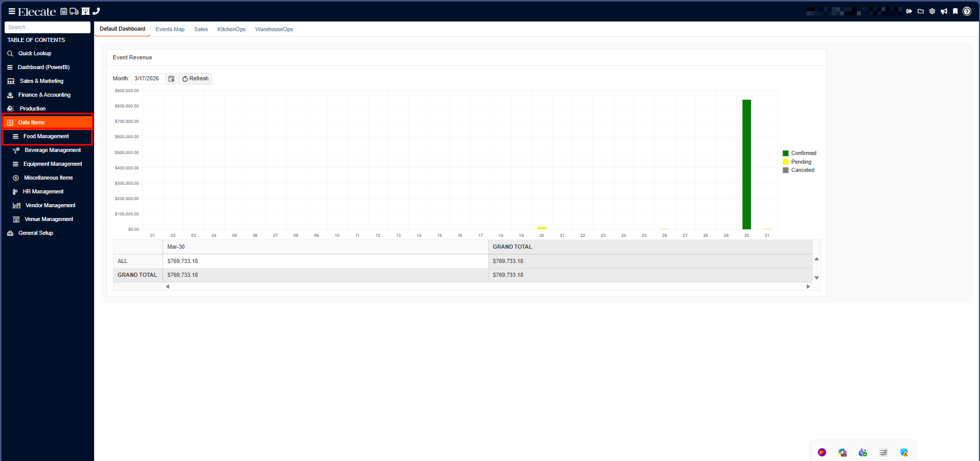The width and height of the screenshot is (980, 461).
Task: Switch to the KitchenOps tab
Action: [231, 29]
